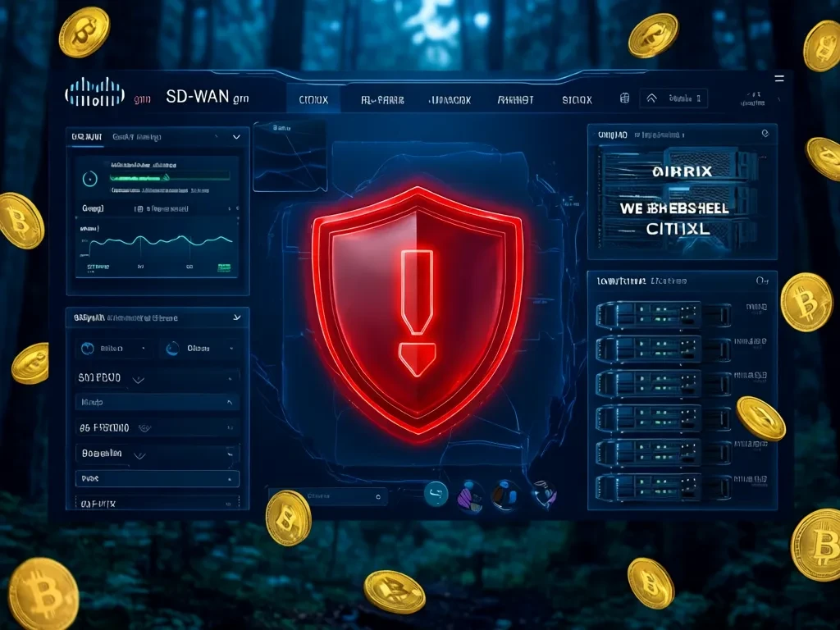
Task: Open the hamburger menu icon in the header
Action: (x=779, y=79)
